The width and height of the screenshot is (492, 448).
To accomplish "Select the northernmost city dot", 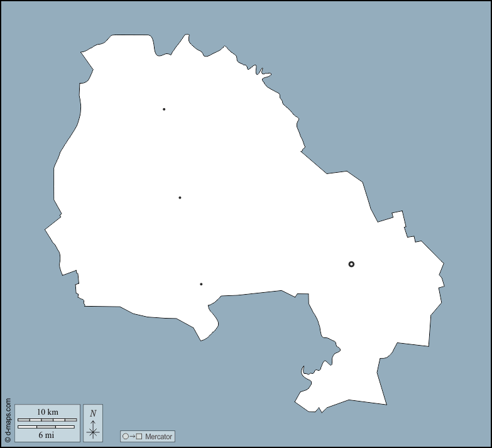I will (x=164, y=109).
